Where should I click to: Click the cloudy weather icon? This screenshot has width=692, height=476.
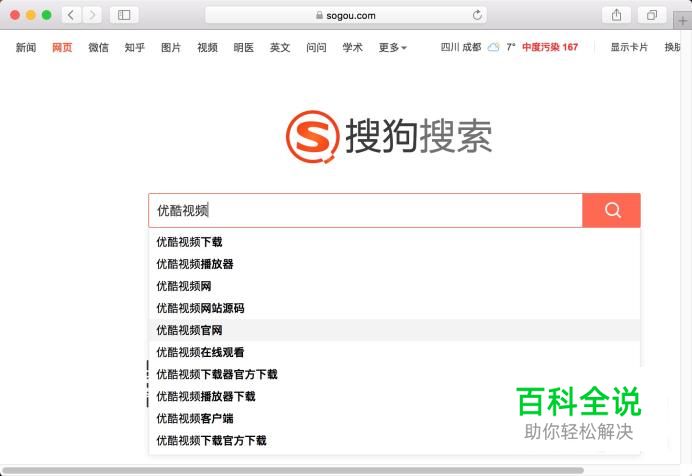pos(493,47)
